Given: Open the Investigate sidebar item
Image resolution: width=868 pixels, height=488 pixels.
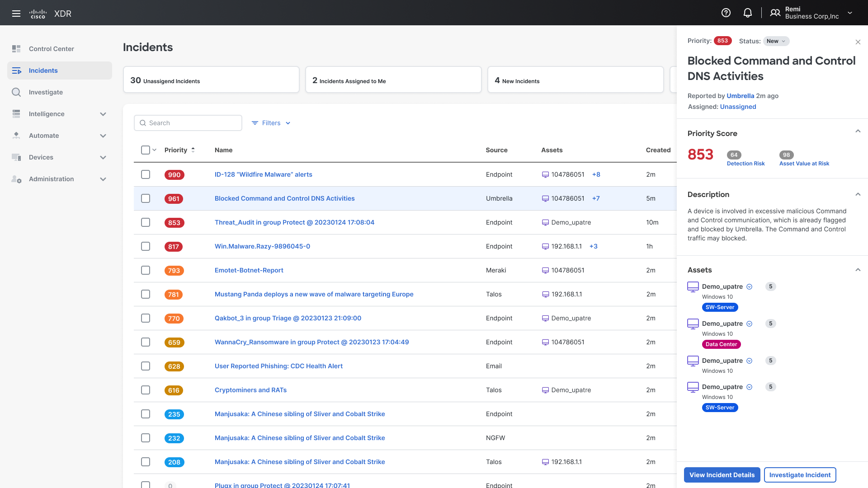Looking at the screenshot, I should point(60,92).
